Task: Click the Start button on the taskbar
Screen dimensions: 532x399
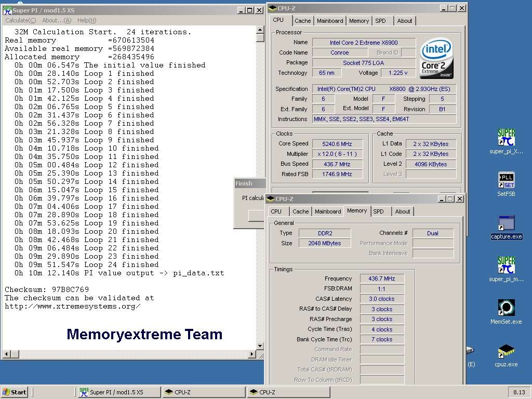Action: click(x=14, y=392)
